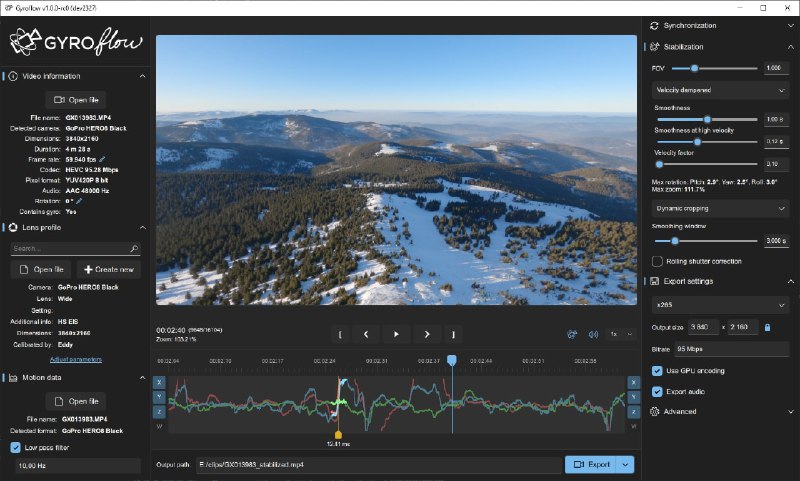The image size is (800, 481).
Task: Expand the Advanced section
Action: 719,411
